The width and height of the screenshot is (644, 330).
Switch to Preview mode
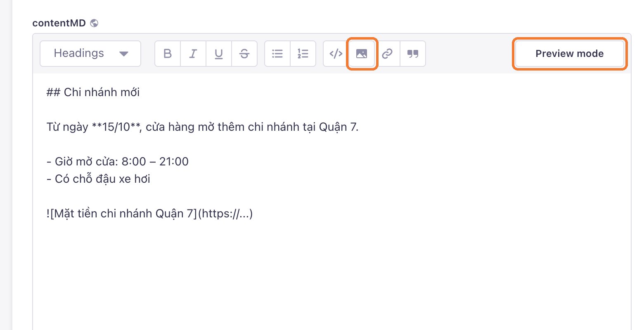tap(570, 54)
